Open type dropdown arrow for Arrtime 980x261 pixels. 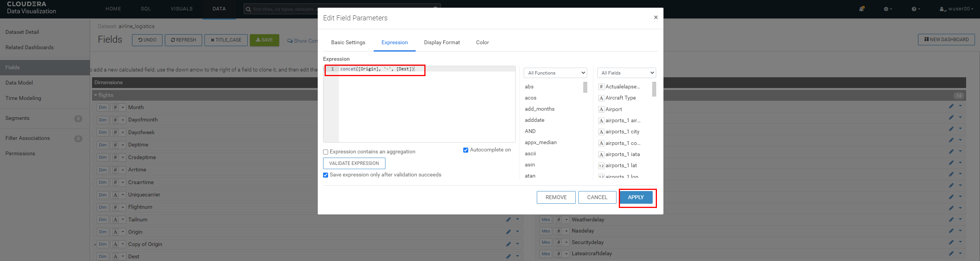[x=123, y=170]
